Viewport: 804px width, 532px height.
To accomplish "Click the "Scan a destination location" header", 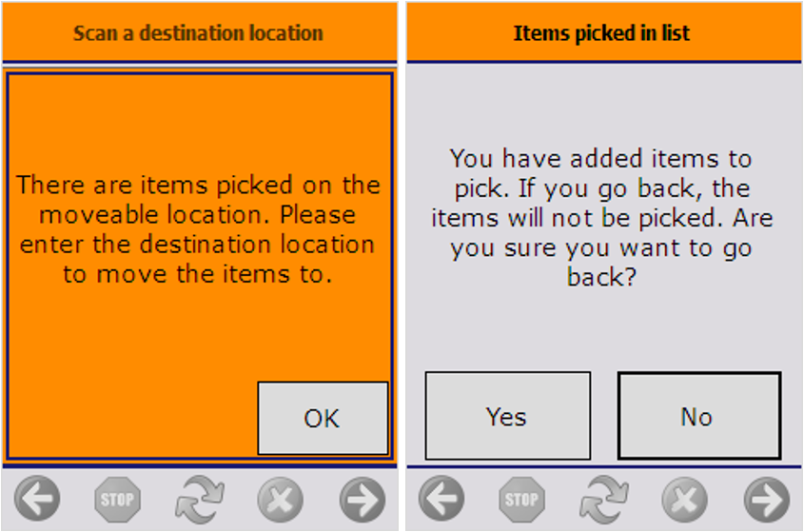I will coord(199,33).
